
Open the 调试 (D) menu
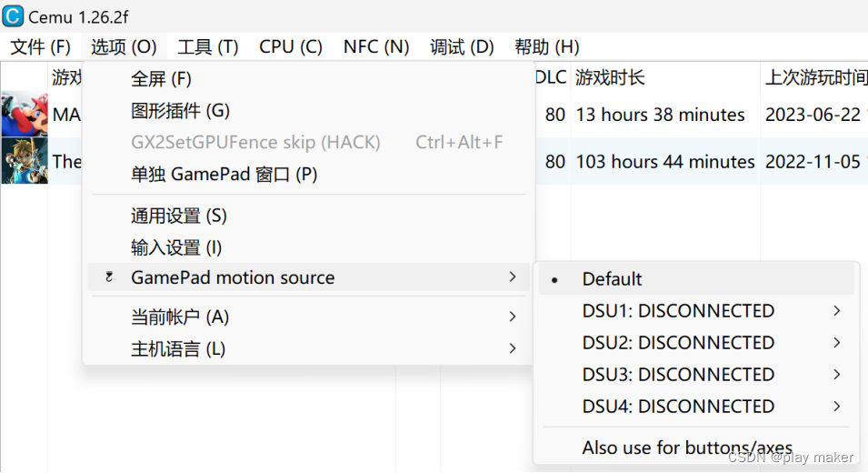pyautogui.click(x=462, y=47)
